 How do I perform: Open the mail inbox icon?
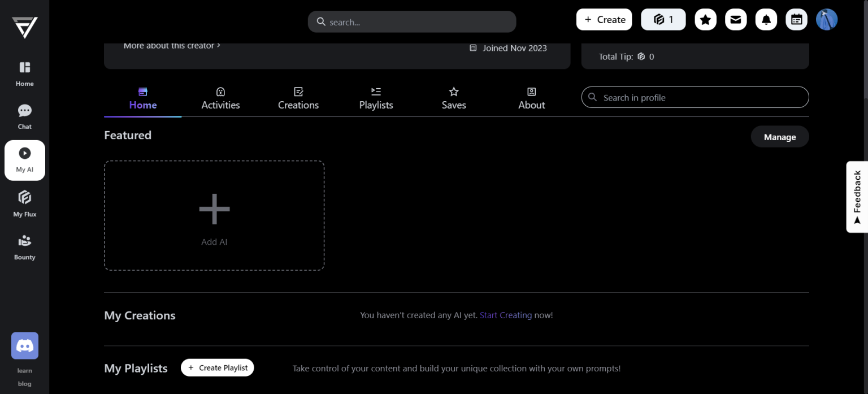click(x=735, y=20)
